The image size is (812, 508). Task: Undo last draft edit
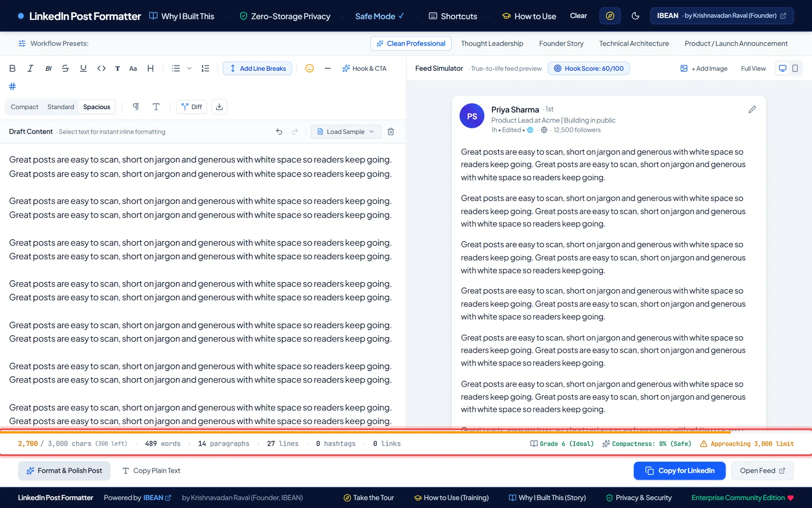point(279,132)
